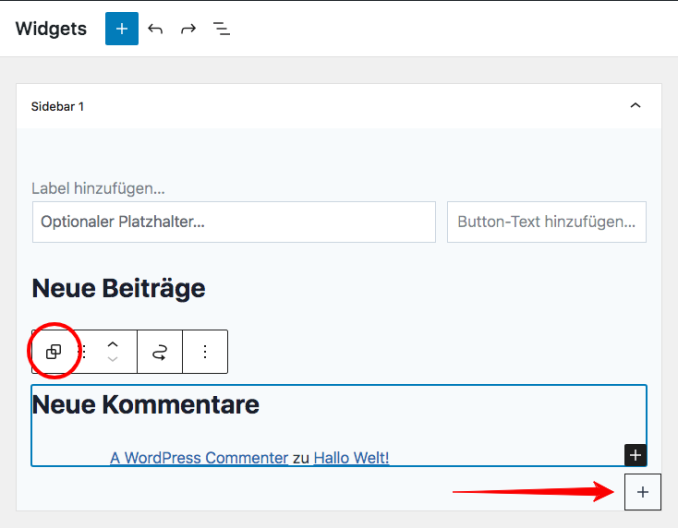Collapse the Sidebar 1 widget area
Screen dimensions: 678x528
coord(635,106)
